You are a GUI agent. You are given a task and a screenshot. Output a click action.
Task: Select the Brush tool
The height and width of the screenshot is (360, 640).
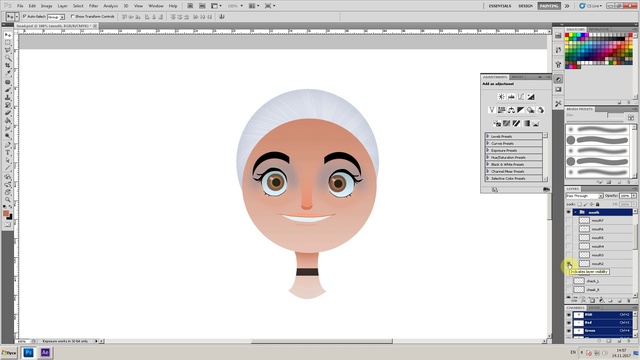pos(8,90)
